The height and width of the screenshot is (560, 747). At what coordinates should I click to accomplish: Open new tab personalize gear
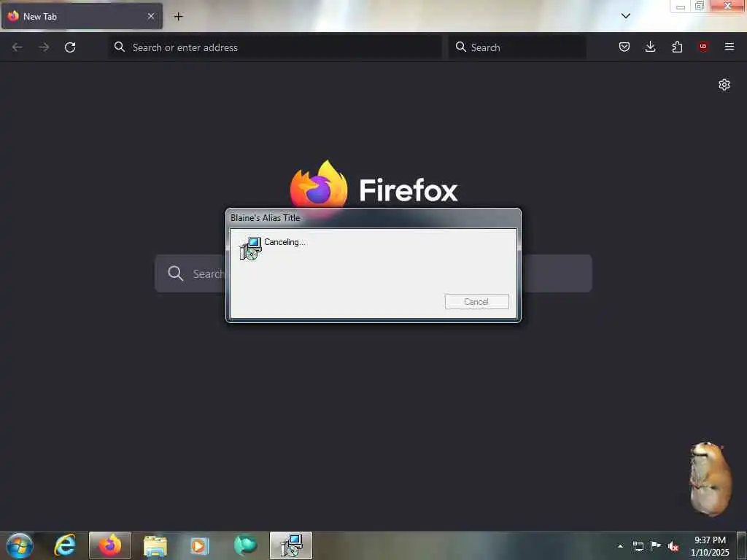[x=724, y=85]
